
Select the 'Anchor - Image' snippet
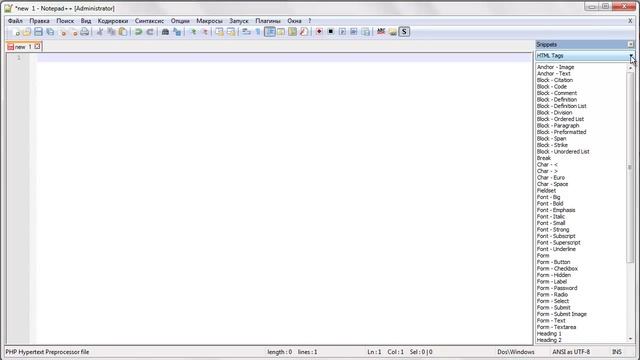[x=555, y=67]
